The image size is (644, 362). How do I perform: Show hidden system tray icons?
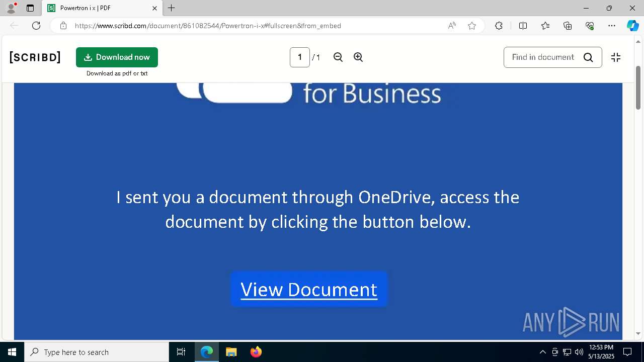[x=542, y=352]
